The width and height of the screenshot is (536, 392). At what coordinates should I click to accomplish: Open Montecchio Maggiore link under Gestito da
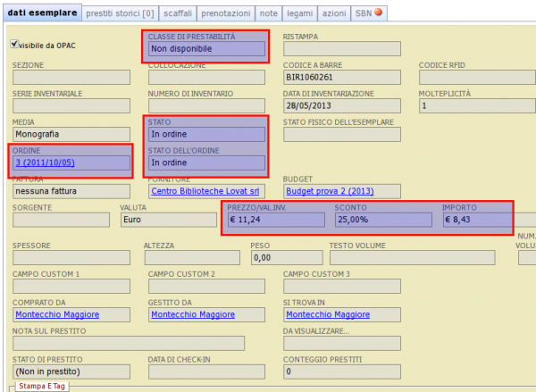tap(193, 314)
